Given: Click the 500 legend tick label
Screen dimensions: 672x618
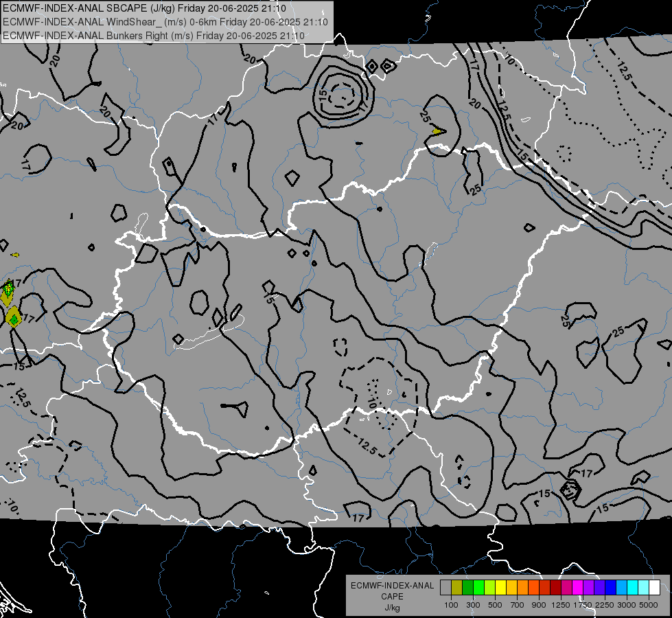Looking at the screenshot, I should tap(495, 605).
